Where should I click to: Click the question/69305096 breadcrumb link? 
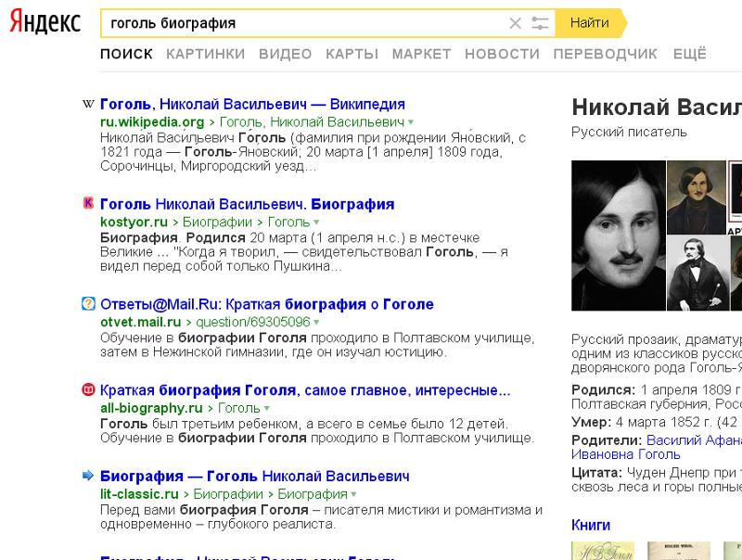pyautogui.click(x=253, y=322)
